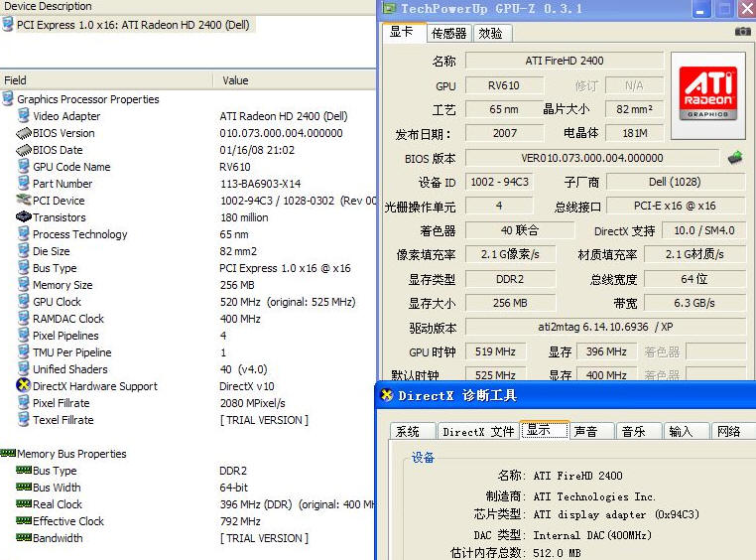
Task: Click the Pixel Pipelines row icon
Action: (23, 335)
